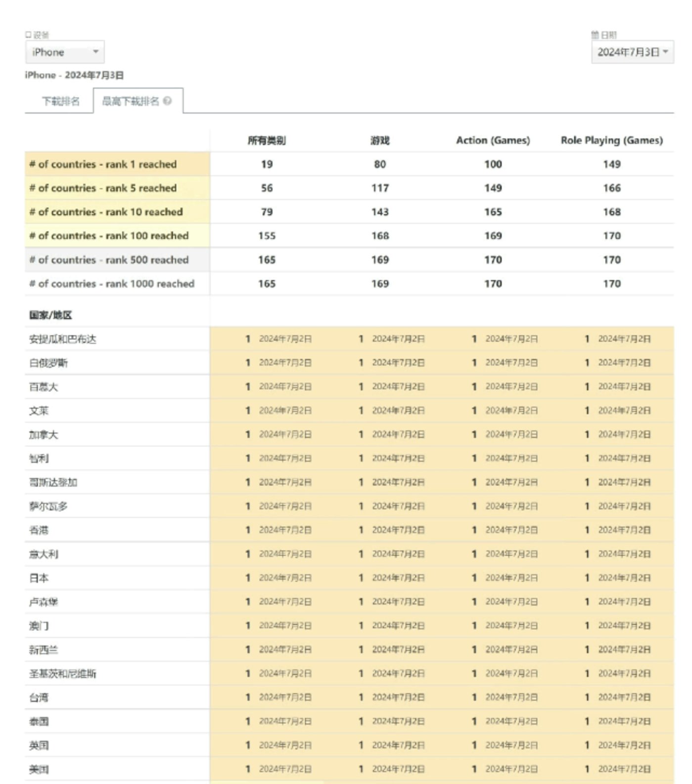692x784 pixels.
Task: Click the rank 1000 reached row label
Action: pos(112,284)
